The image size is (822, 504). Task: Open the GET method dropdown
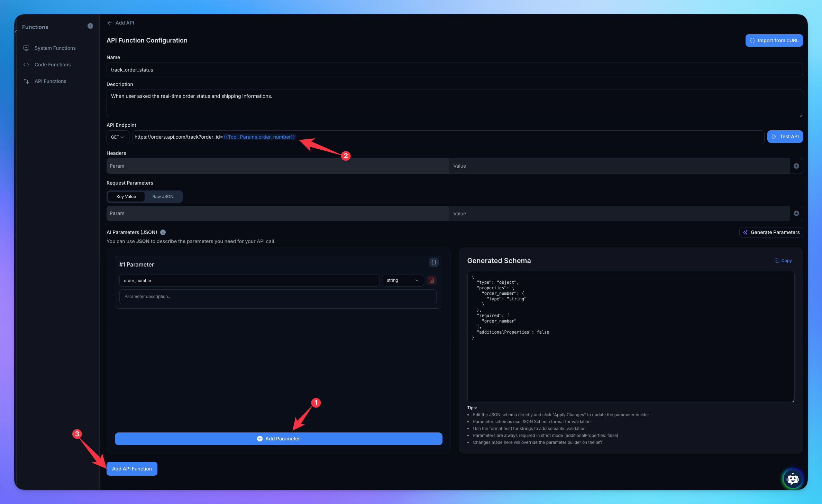(118, 137)
